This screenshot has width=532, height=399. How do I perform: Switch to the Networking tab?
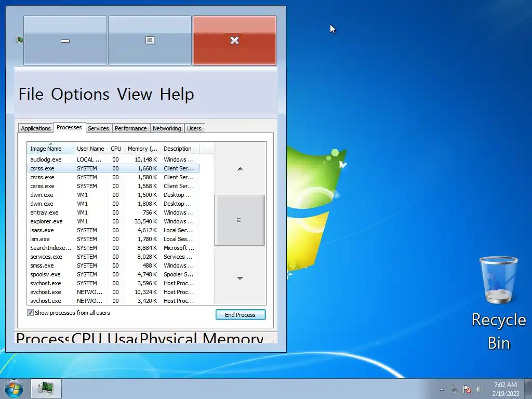(x=167, y=128)
